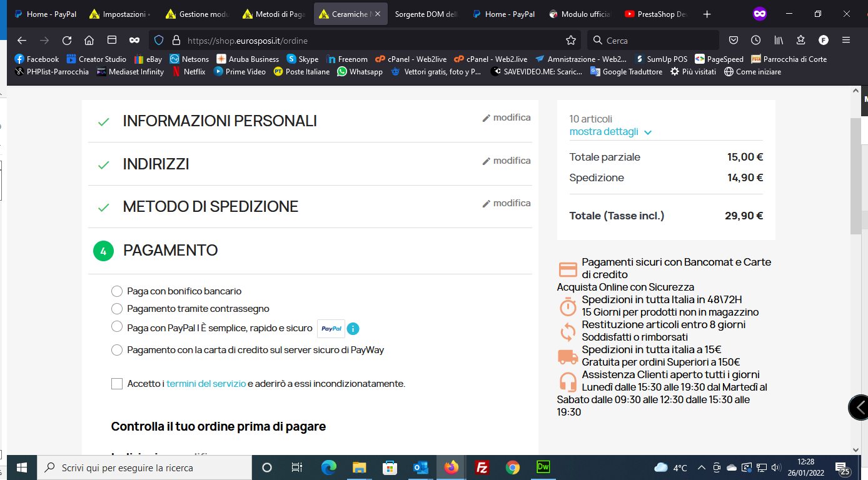Screen dimensions: 868x480
Task: Click the Firefox "Cerca" search field
Action: point(653,40)
